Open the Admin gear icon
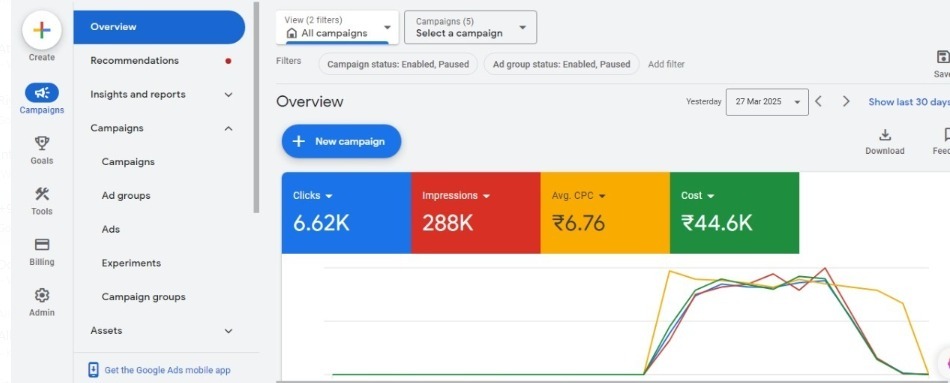 [x=41, y=296]
